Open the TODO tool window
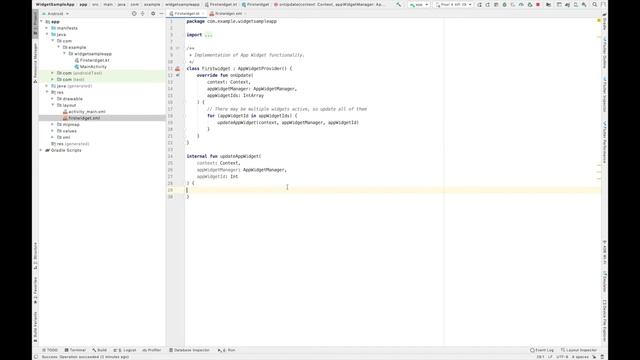This screenshot has width=640, height=360. point(50,350)
